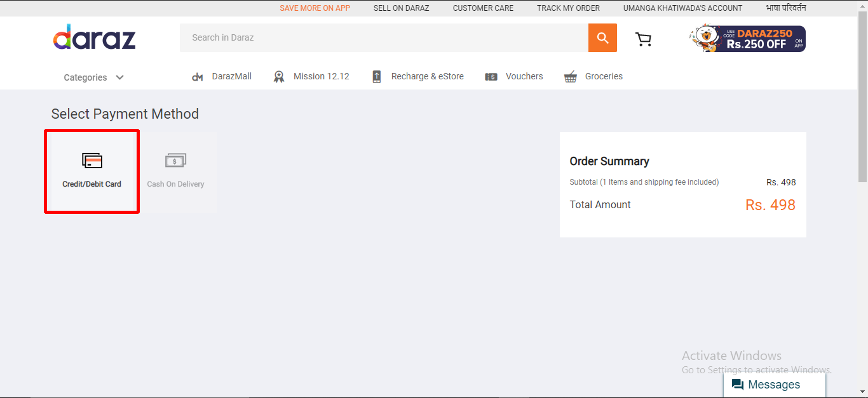Go to Groceries page
The height and width of the screenshot is (398, 868).
click(x=604, y=76)
